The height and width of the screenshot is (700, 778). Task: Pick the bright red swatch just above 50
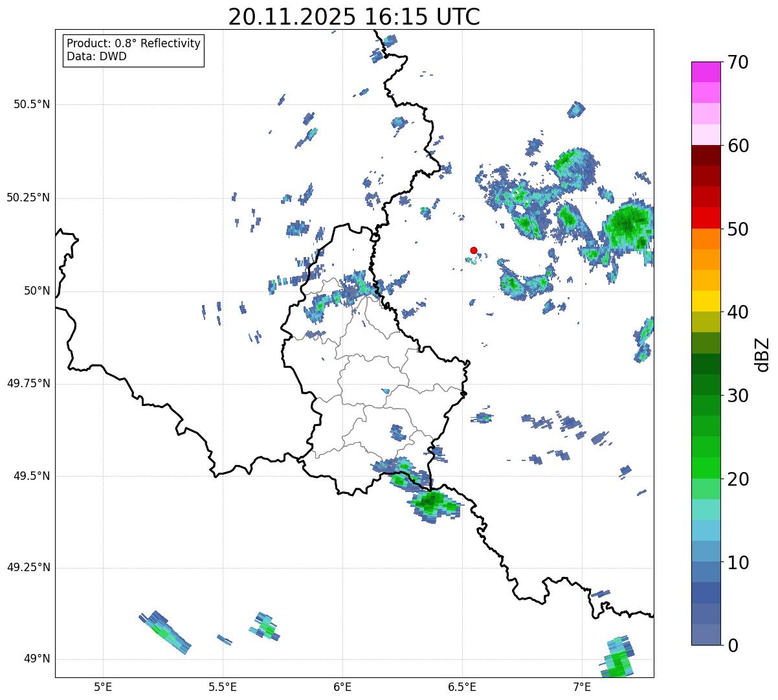(706, 218)
